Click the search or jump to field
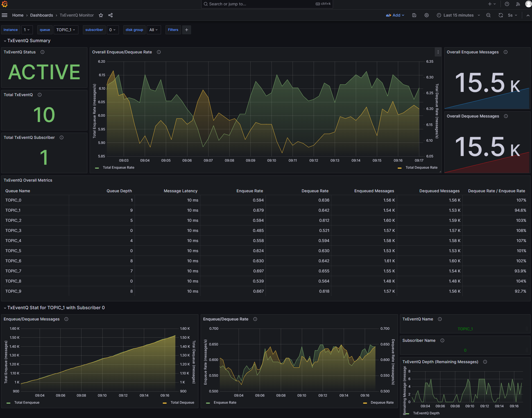Viewport: 532px width, 418px height. point(267,4)
